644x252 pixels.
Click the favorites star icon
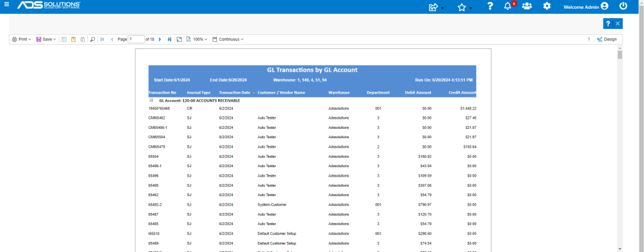[462, 6]
